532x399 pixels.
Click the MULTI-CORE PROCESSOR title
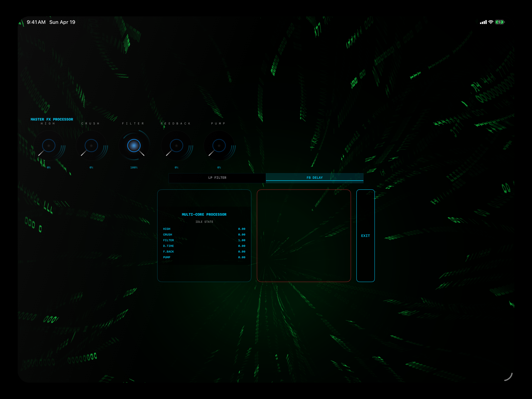point(204,215)
